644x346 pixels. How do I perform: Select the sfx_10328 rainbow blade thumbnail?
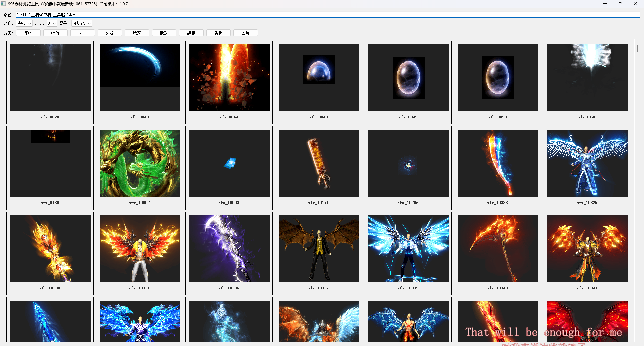(498, 163)
